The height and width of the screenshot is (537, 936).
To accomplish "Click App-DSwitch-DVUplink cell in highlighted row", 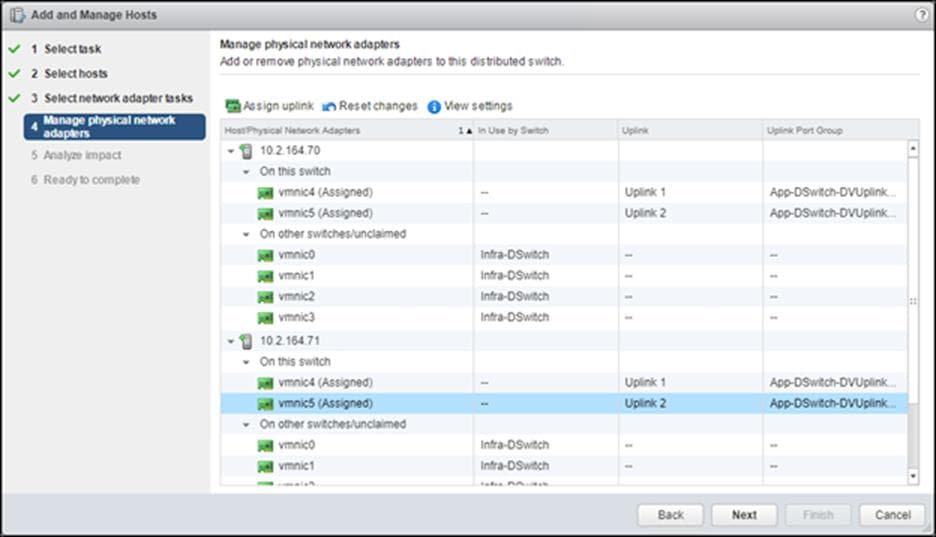I will [x=833, y=404].
